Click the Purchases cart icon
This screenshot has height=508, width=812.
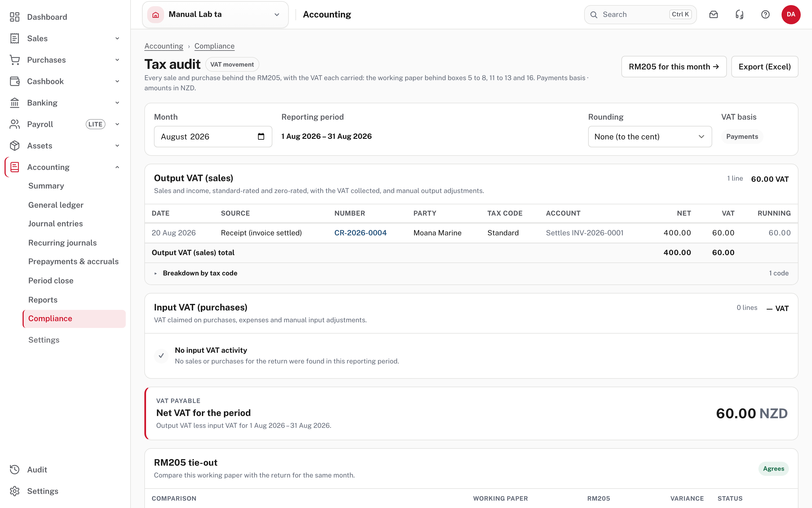[14, 60]
